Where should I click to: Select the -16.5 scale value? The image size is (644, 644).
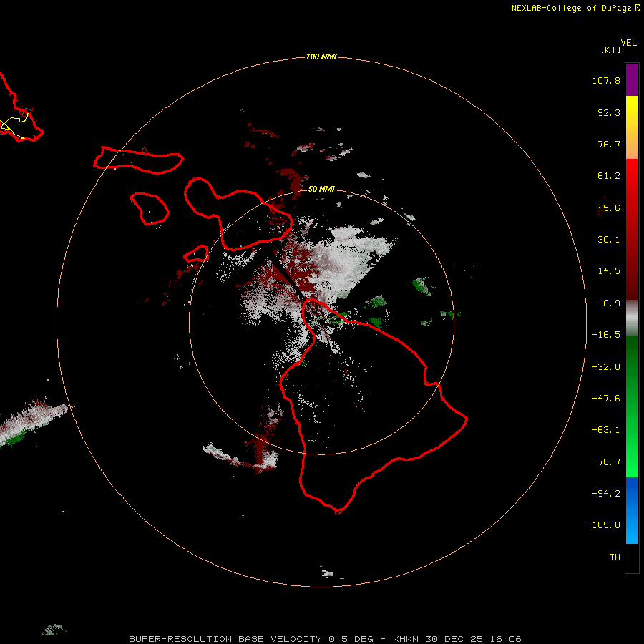[x=606, y=335]
